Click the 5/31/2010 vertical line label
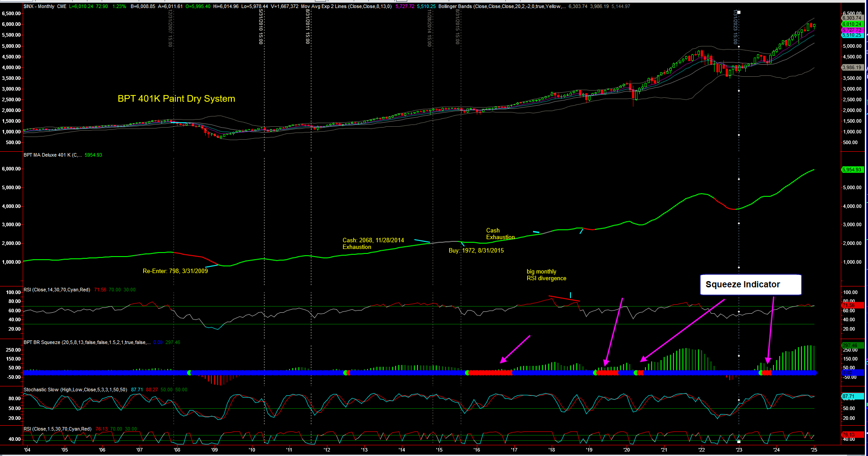868x456 pixels. tap(261, 27)
